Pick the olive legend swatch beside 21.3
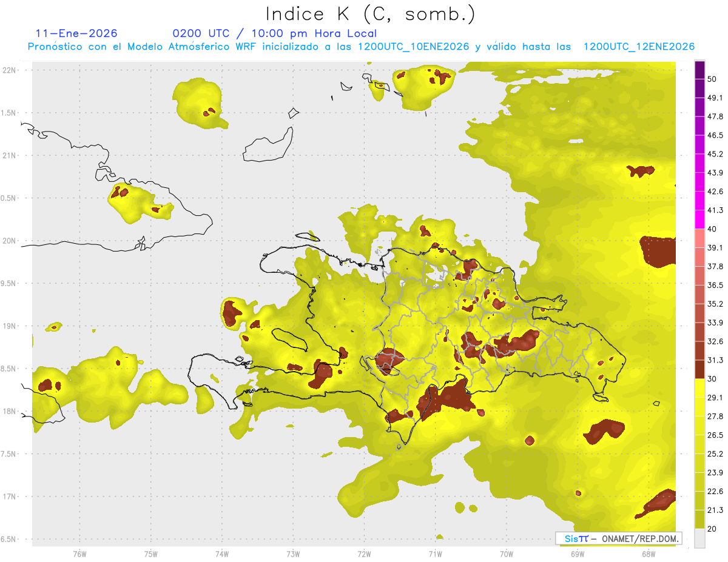 click(699, 519)
